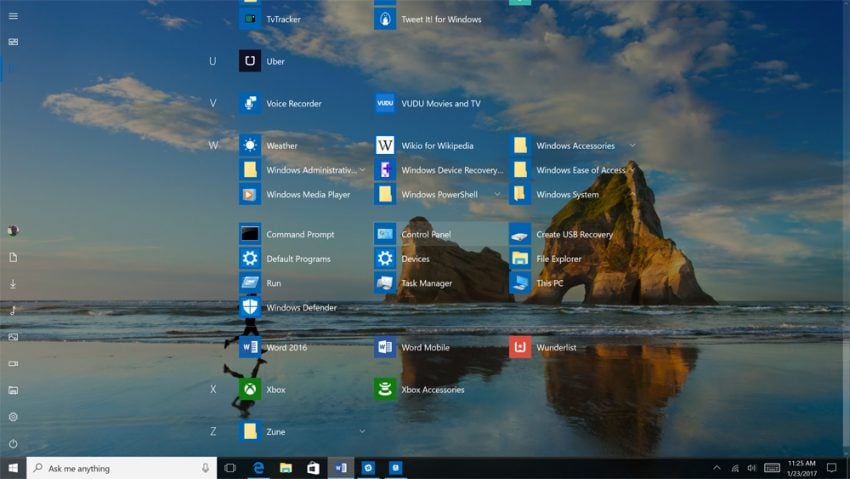Expand the Zune folder
This screenshot has width=850, height=479.
(362, 431)
